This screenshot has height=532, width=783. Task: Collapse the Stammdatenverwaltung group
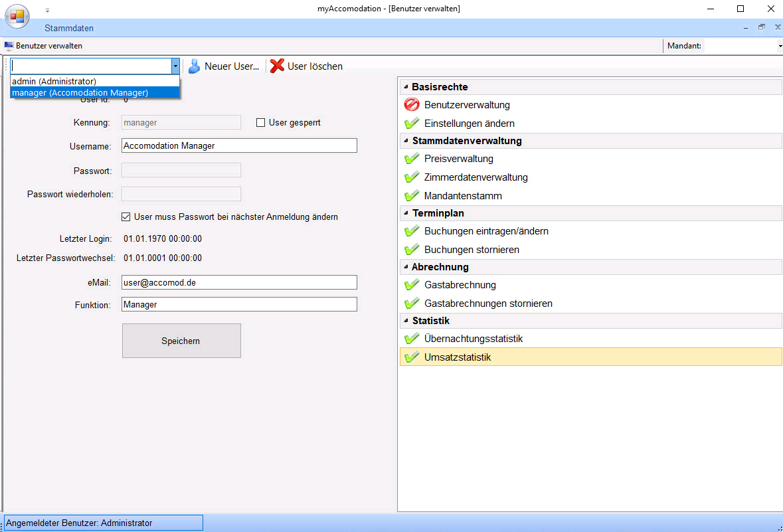point(406,141)
